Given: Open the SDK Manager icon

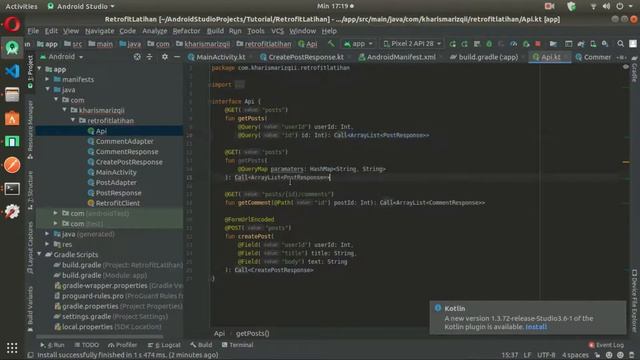Looking at the screenshot, I should (x=605, y=44).
